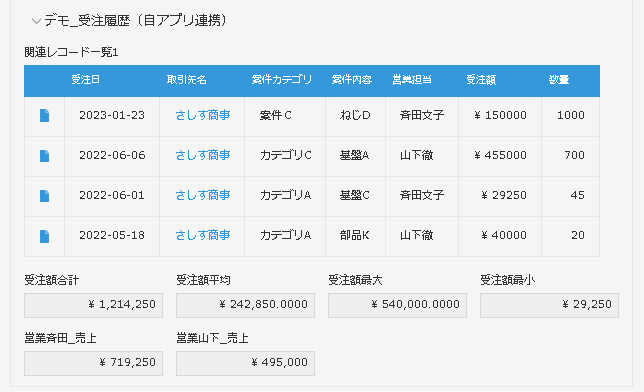Select the 営業斉田_売上 field showing ¥ 719,250
This screenshot has width=644, height=392.
[x=93, y=363]
